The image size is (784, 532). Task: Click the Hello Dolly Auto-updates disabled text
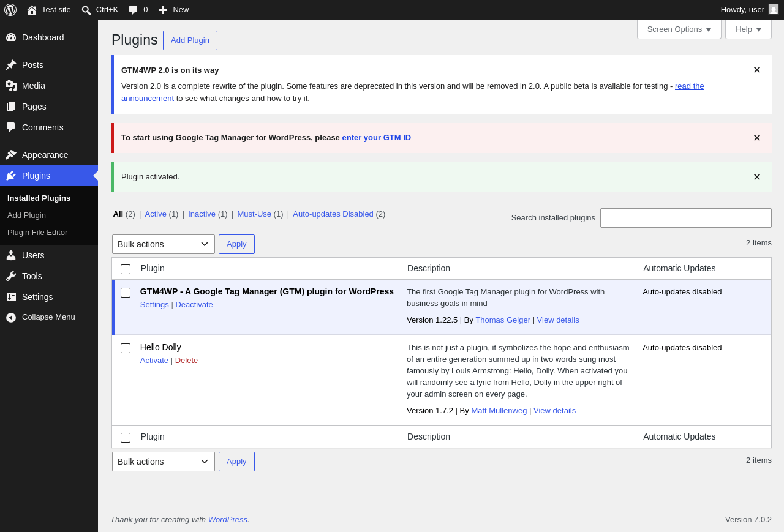point(682,348)
